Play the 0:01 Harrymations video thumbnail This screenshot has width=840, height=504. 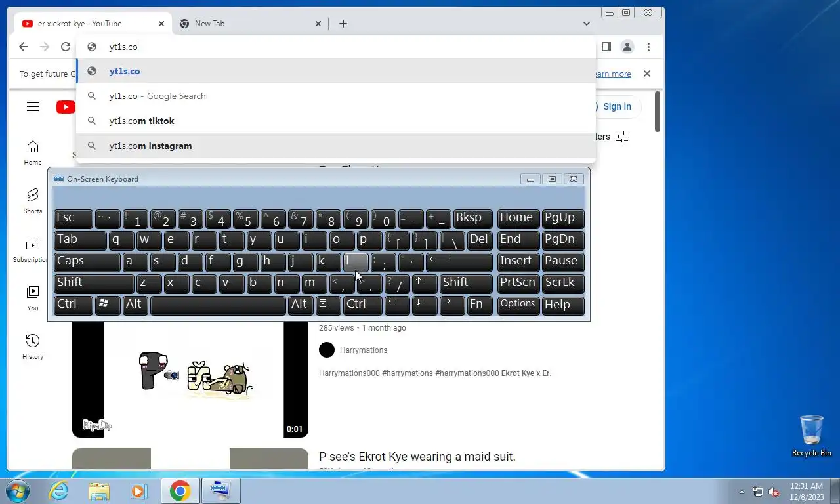pos(190,379)
